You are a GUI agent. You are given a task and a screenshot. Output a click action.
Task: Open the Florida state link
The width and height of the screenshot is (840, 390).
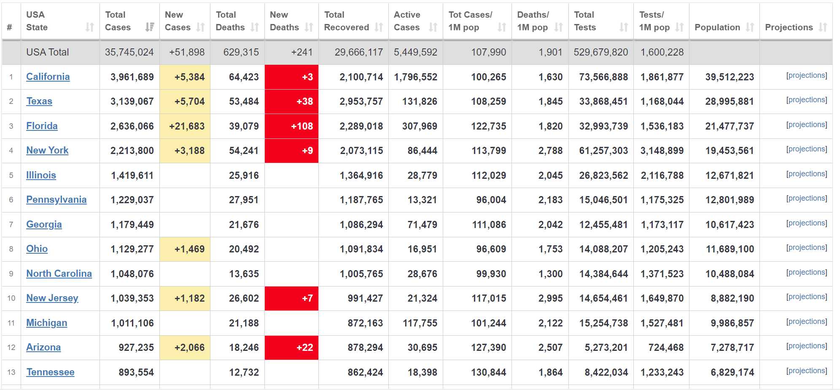[42, 126]
